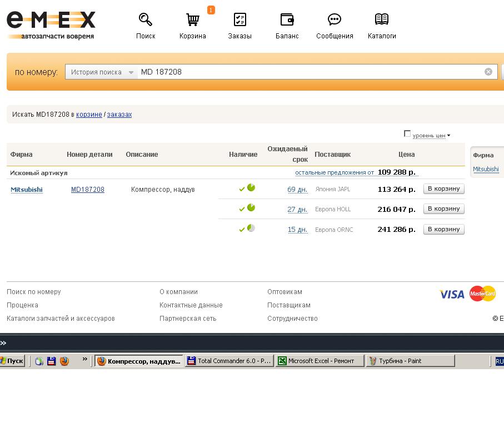Switch to Total Commander taskbar item
Image resolution: width=504 pixels, height=427 pixels.
229,361
